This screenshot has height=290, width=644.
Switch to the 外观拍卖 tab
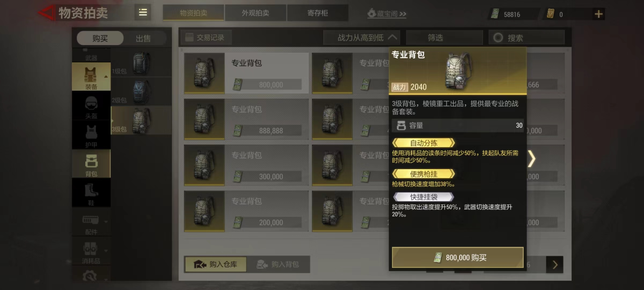tap(255, 13)
